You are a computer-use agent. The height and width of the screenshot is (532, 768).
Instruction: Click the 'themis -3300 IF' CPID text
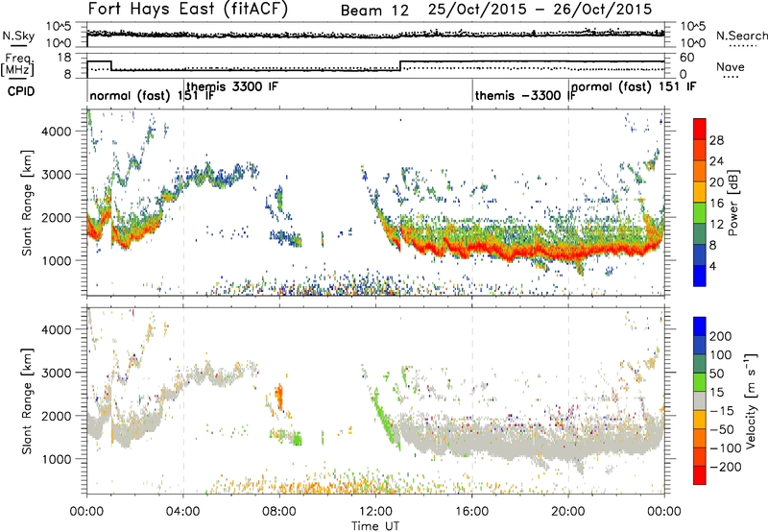coord(525,95)
